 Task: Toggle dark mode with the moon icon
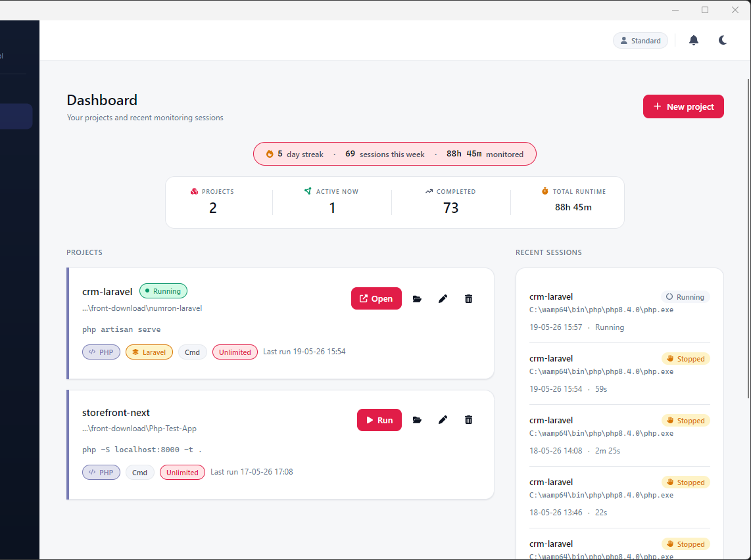coord(723,40)
